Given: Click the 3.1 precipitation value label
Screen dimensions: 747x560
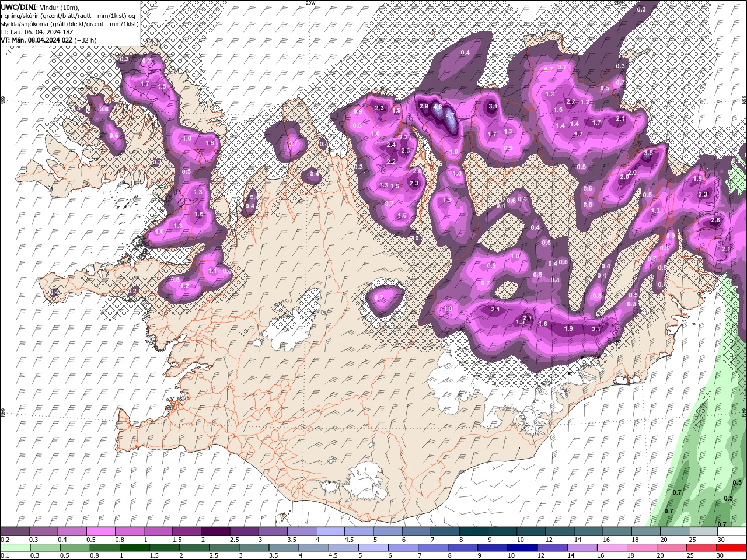Looking at the screenshot, I should pos(493,106).
